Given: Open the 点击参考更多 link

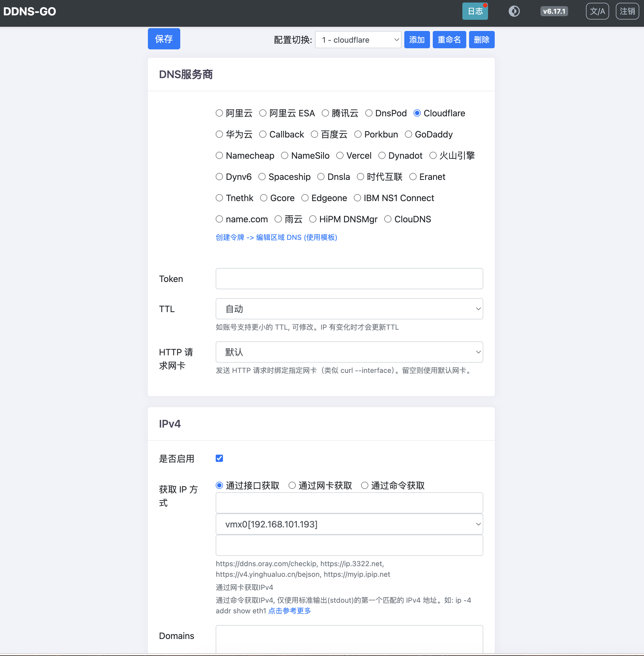Looking at the screenshot, I should click(290, 611).
